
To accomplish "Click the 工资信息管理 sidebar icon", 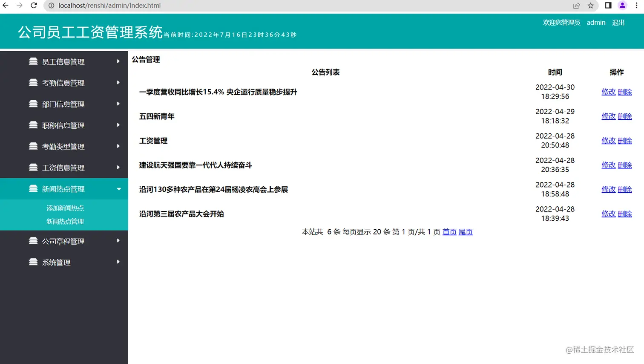I will tap(34, 167).
